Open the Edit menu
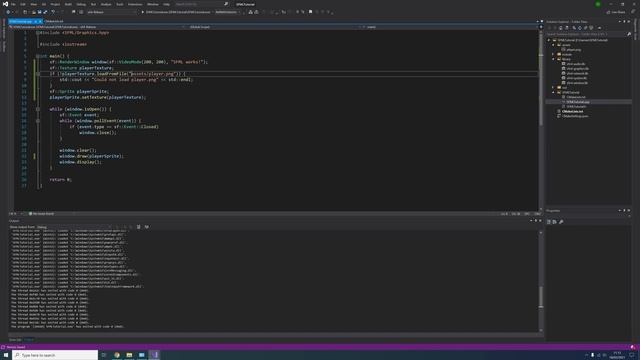 23,4
